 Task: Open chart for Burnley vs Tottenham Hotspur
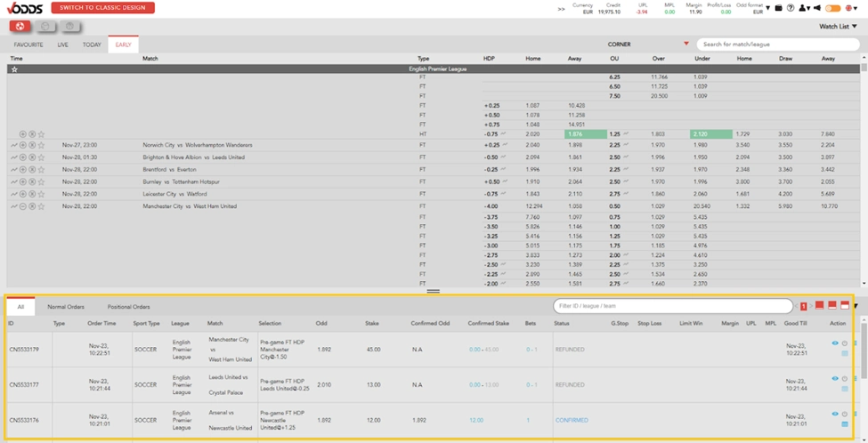(14, 181)
